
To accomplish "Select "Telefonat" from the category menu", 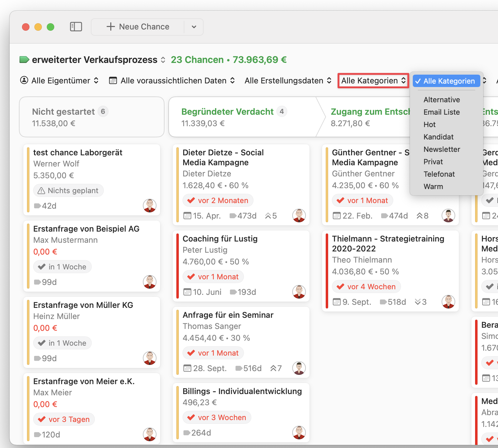I will tap(439, 174).
